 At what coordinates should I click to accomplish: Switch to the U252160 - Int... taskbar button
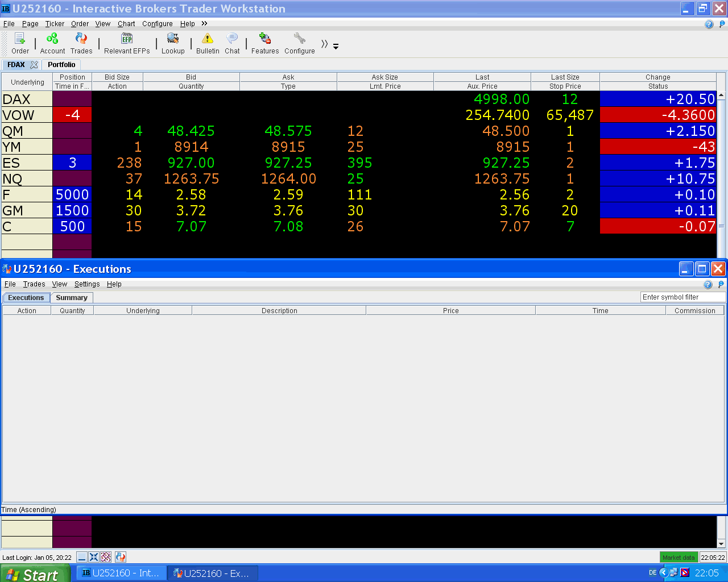click(121, 573)
